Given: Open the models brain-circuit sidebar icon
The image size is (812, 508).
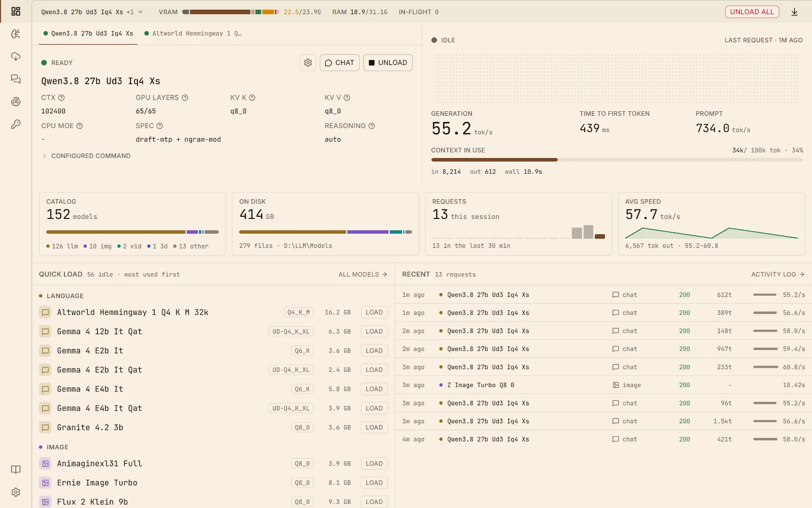Looking at the screenshot, I should [x=16, y=34].
